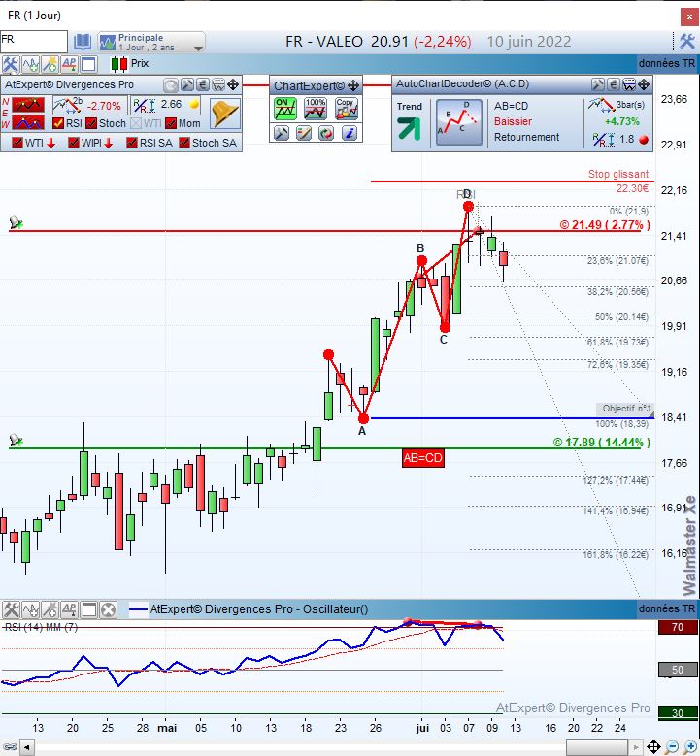This screenshot has height=756, width=700.
Task: Click the golden bell alert icon
Action: pyautogui.click(x=225, y=114)
